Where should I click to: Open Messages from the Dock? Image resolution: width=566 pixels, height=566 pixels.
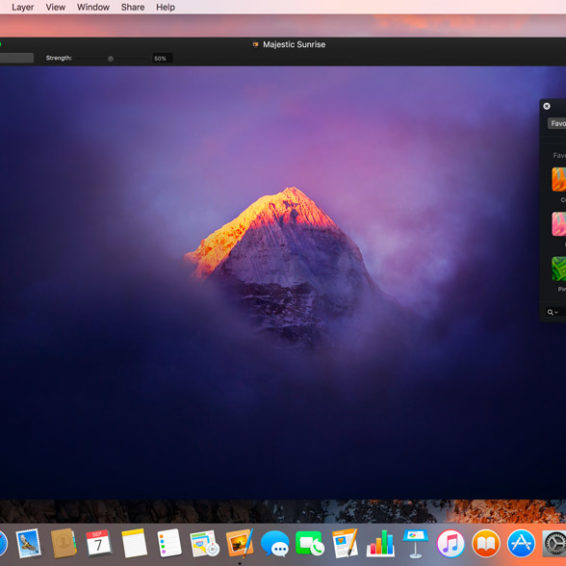tap(275, 544)
